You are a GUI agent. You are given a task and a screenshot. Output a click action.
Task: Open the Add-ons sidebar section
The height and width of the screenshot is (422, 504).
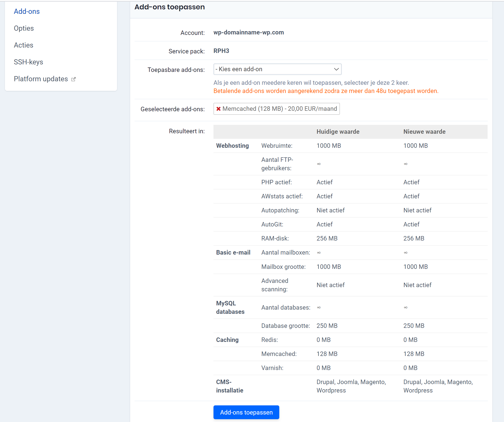(27, 11)
